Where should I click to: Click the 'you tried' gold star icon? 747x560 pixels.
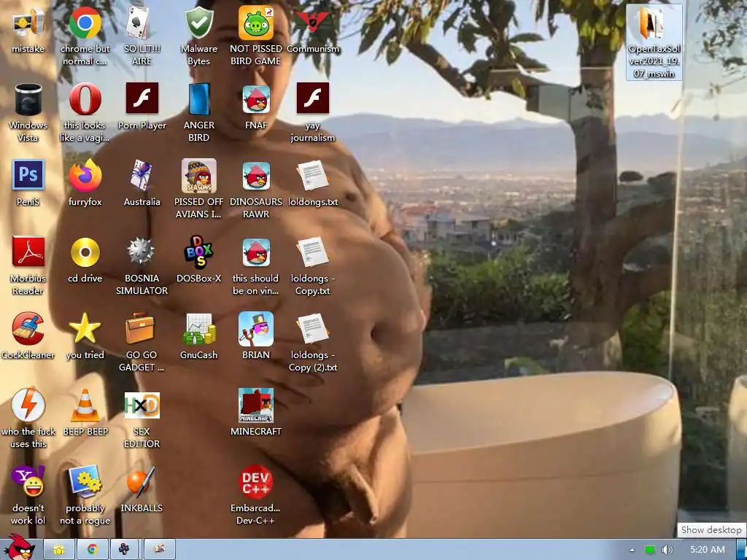coord(85,336)
